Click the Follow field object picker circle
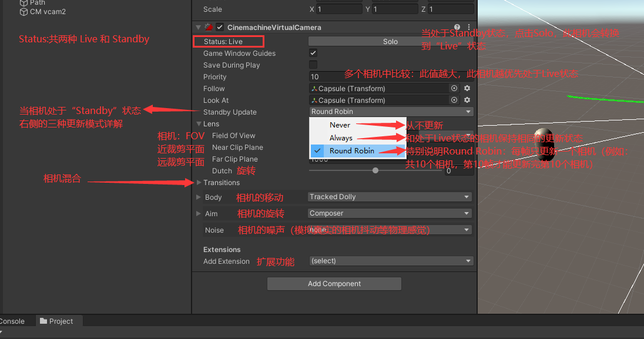The width and height of the screenshot is (644, 339). point(454,88)
